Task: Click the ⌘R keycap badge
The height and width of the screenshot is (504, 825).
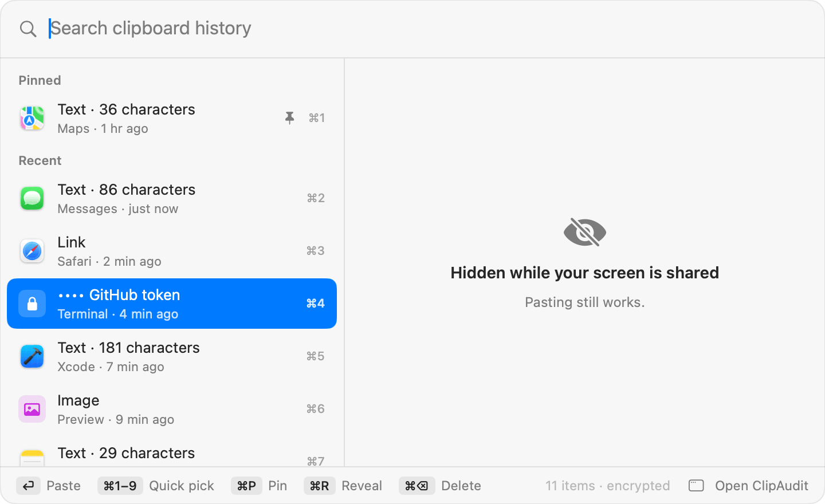Action: [x=320, y=486]
